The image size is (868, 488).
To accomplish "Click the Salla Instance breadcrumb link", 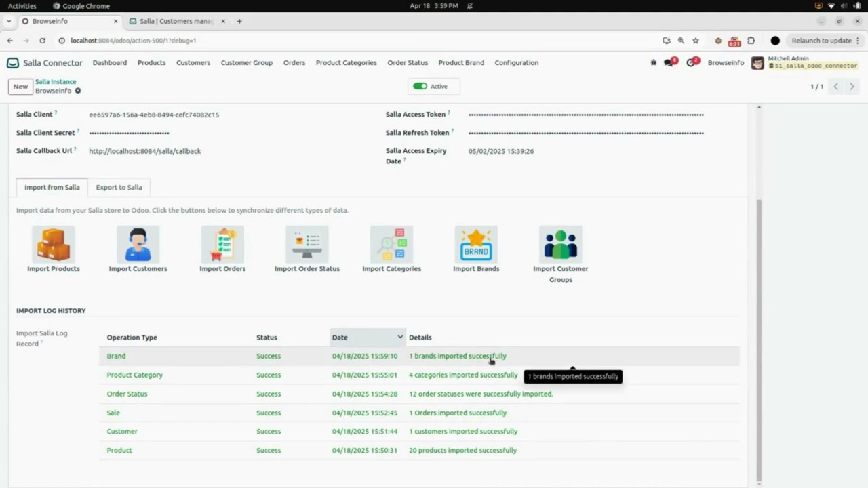I will 56,82.
